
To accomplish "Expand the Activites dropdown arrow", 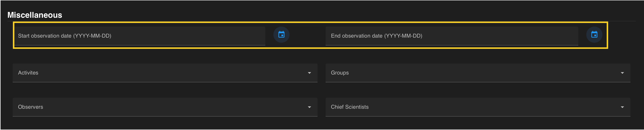I will (x=309, y=73).
